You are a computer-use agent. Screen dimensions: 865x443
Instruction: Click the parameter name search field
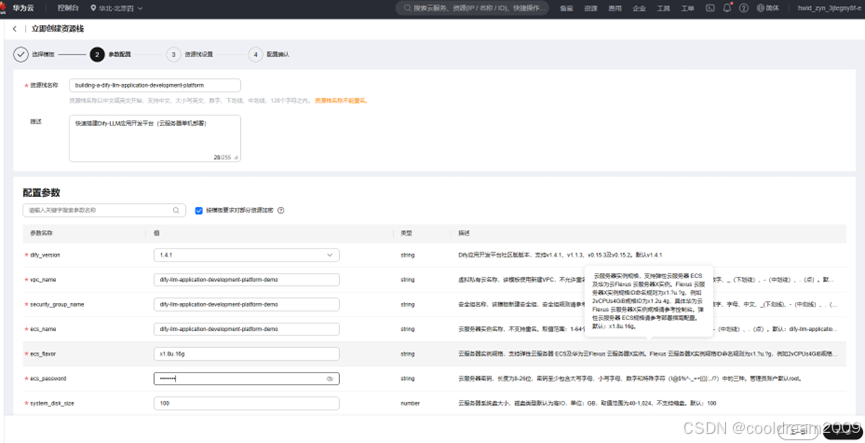(x=104, y=210)
